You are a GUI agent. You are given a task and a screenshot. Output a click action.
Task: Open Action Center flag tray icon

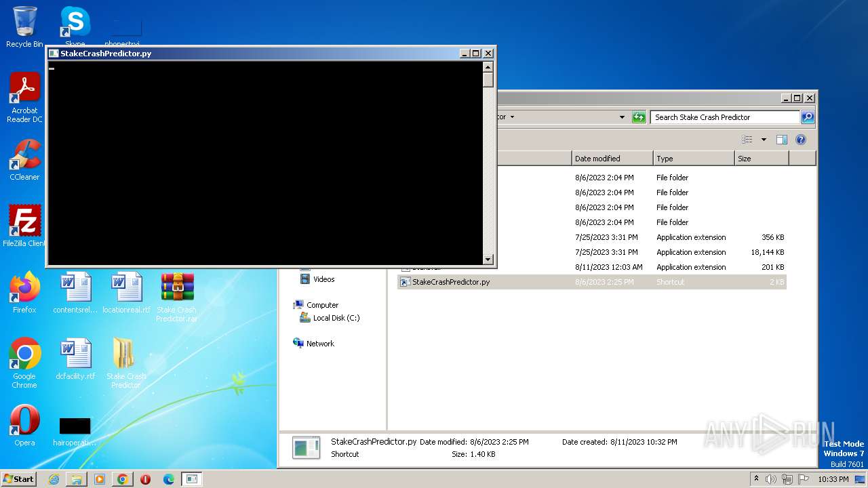coord(804,479)
